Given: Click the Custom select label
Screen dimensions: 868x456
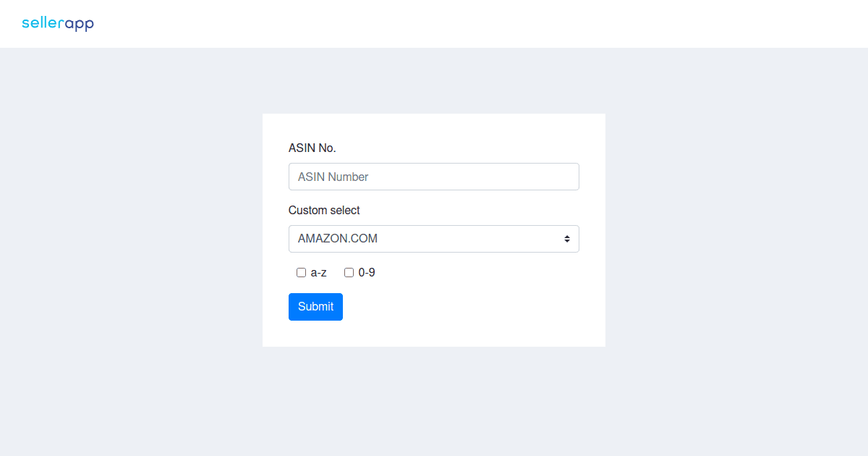Looking at the screenshot, I should tap(324, 211).
